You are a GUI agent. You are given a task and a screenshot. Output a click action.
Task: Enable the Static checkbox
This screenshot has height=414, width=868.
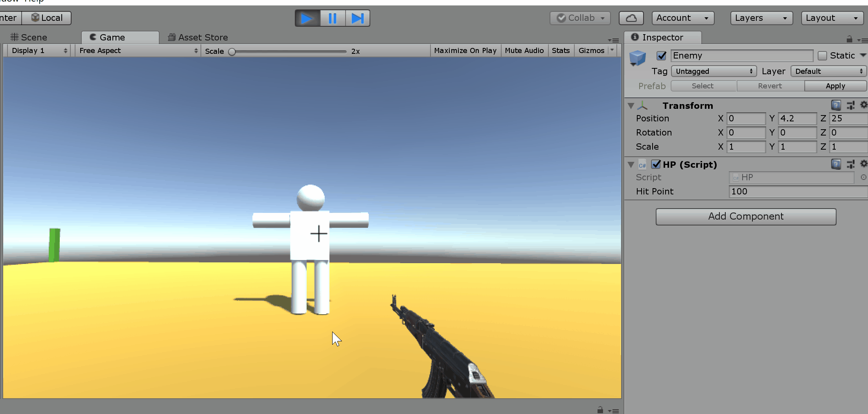pos(822,56)
